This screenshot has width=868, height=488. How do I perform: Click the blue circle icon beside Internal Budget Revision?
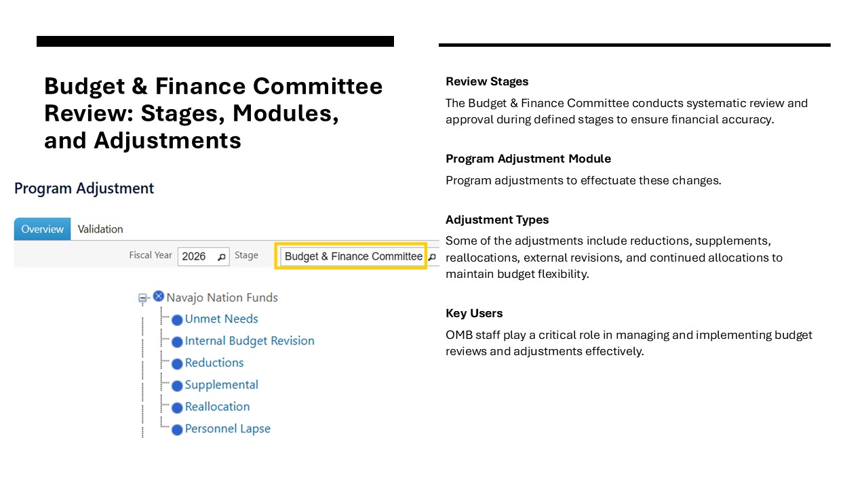(177, 342)
